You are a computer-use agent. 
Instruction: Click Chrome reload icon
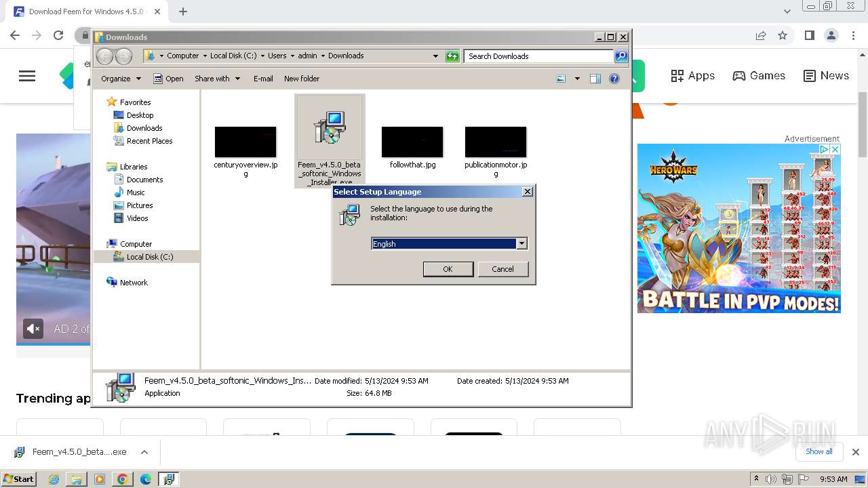coord(58,35)
